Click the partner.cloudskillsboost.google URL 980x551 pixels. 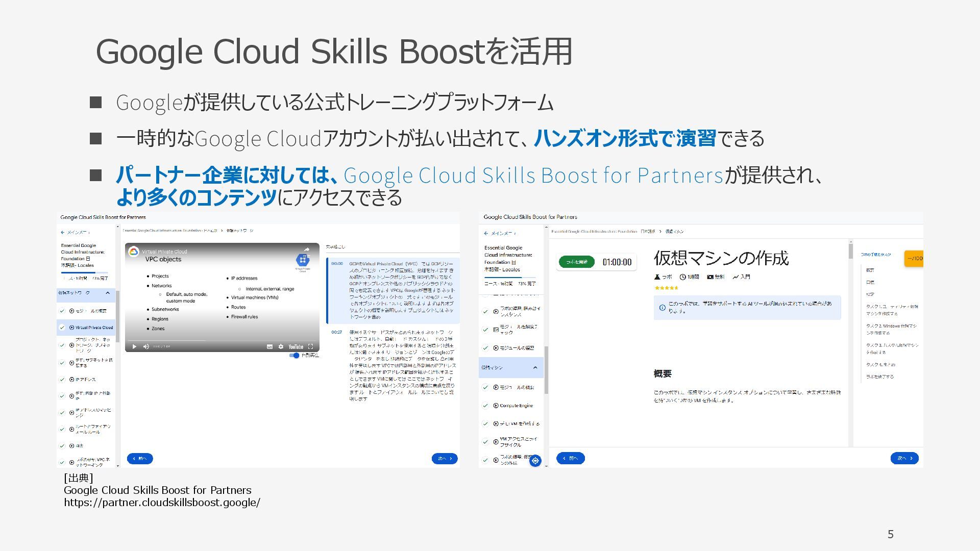[162, 503]
